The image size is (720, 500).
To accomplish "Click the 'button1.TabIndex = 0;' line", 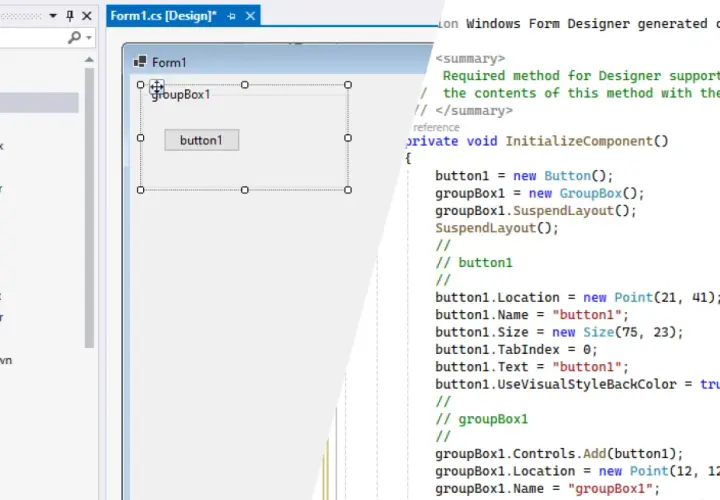I will pos(516,350).
